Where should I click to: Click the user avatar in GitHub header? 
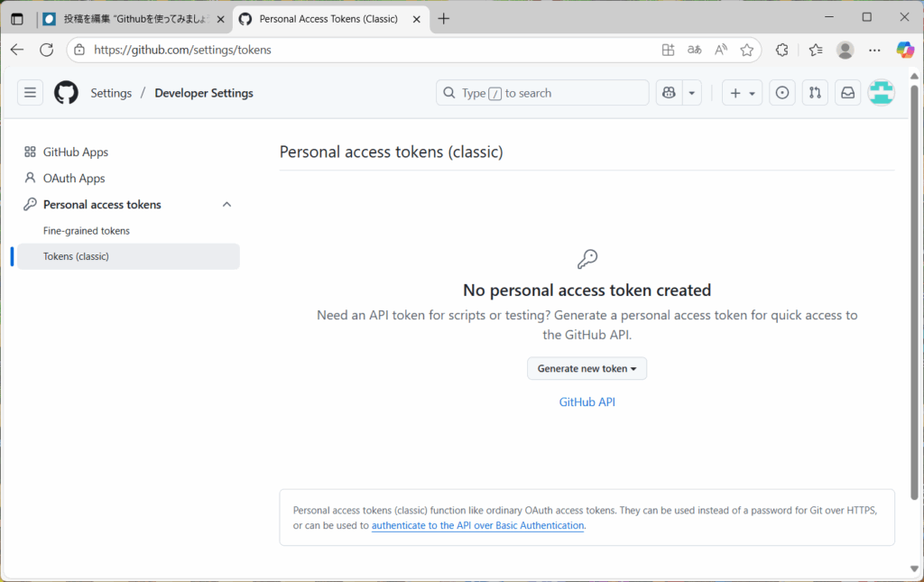click(881, 93)
